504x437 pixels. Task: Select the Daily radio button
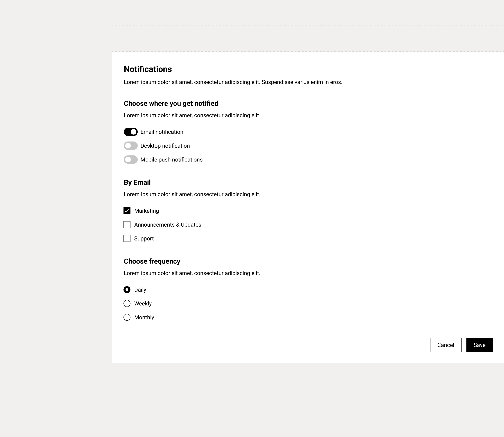[127, 290]
